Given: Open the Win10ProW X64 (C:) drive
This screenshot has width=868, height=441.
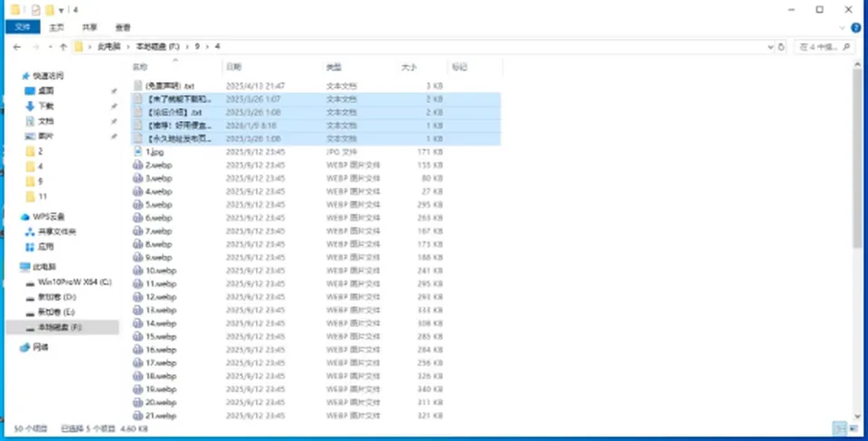Looking at the screenshot, I should click(x=75, y=282).
